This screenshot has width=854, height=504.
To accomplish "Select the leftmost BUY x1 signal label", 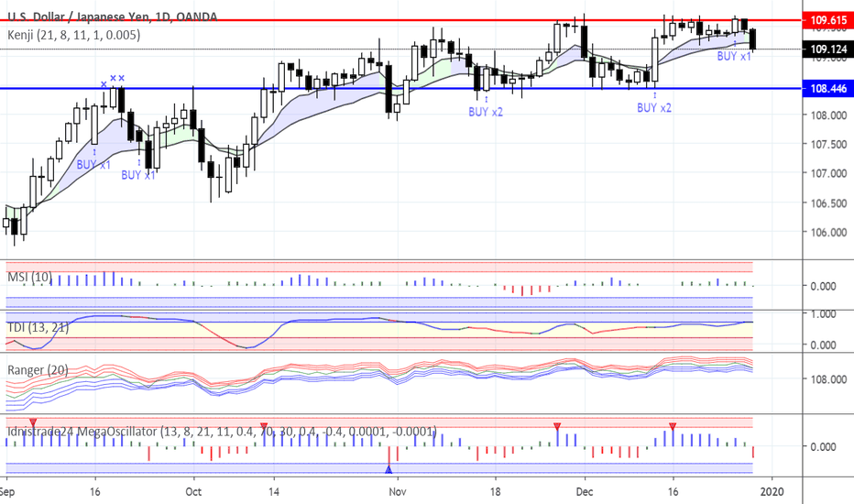I will coord(93,165).
